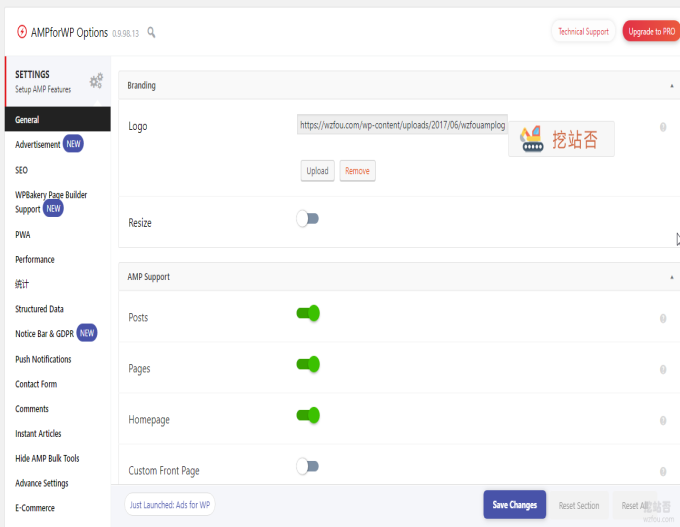Click the settings gears icon
Screen dimensions: 680x527
coord(96,81)
